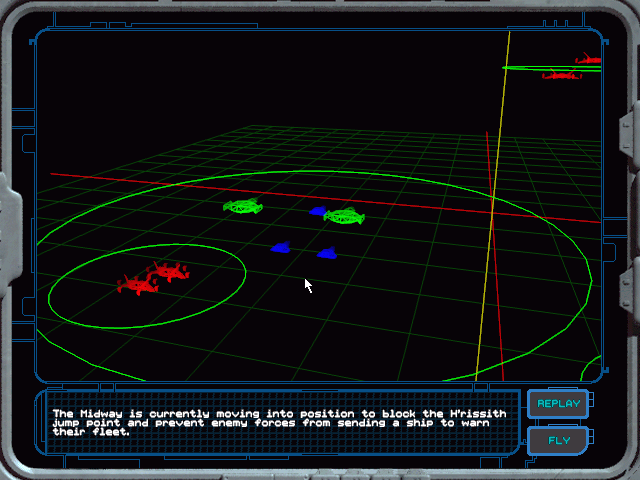Image resolution: width=640 pixels, height=480 pixels.
Task: Click the briefing text mentioning the Midway
Action: tap(280, 423)
